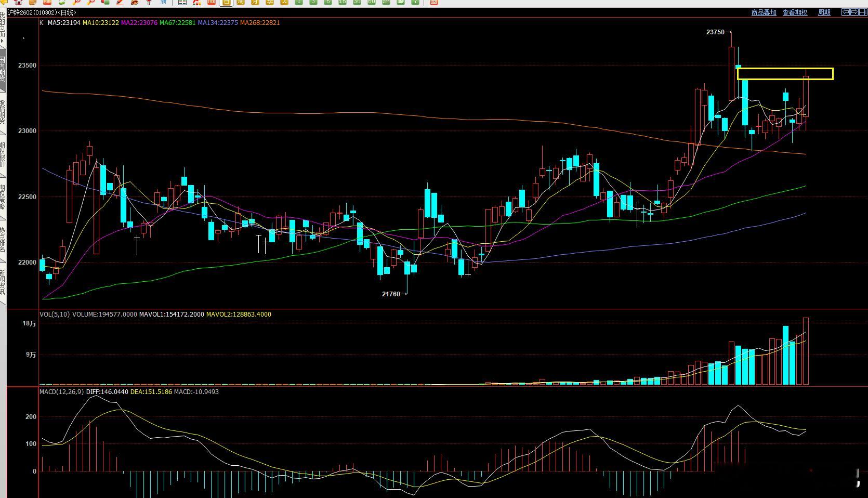The width and height of the screenshot is (868, 498).
Task: Click the 22000 price axis label
Action: [27, 263]
